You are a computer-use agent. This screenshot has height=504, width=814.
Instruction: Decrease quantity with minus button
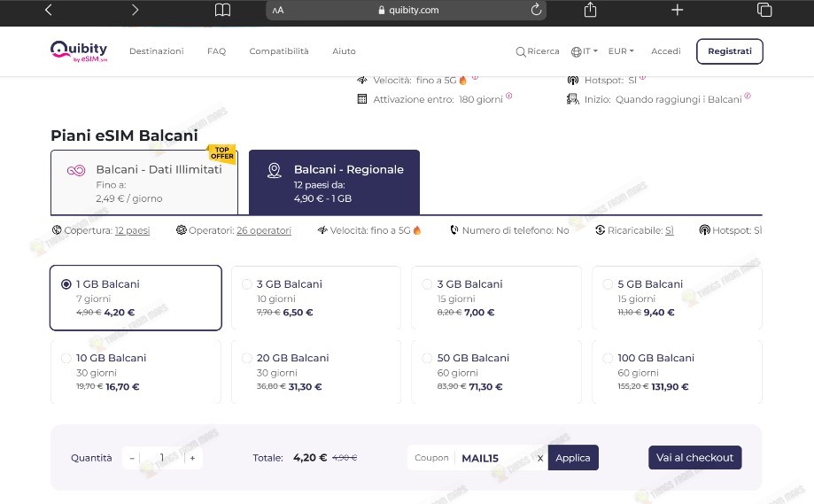[x=132, y=458]
